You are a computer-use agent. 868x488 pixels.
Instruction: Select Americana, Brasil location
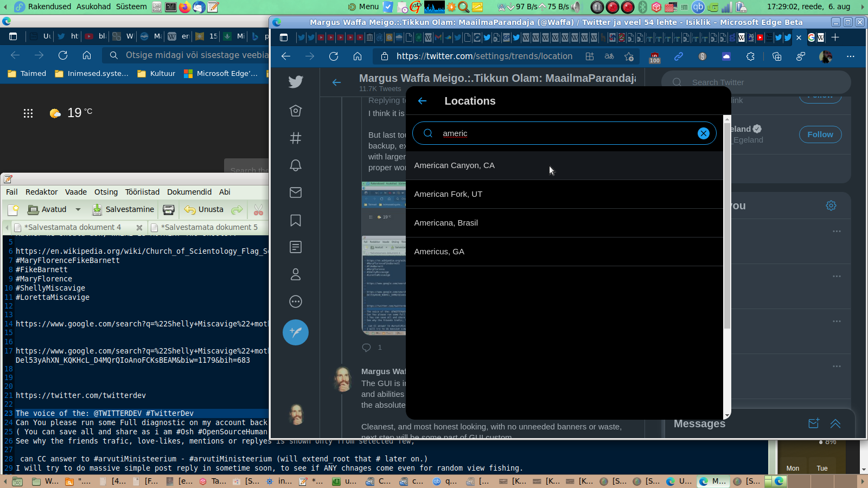tap(564, 223)
